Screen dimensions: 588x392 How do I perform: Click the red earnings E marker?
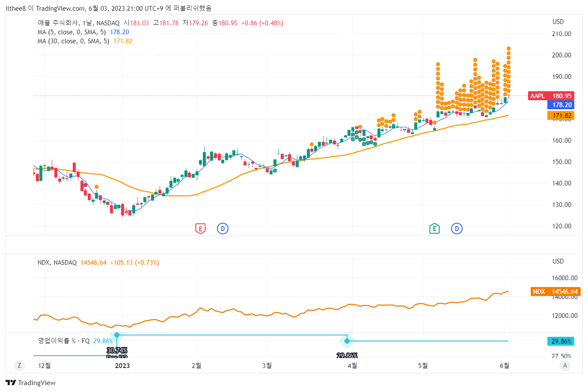[200, 229]
